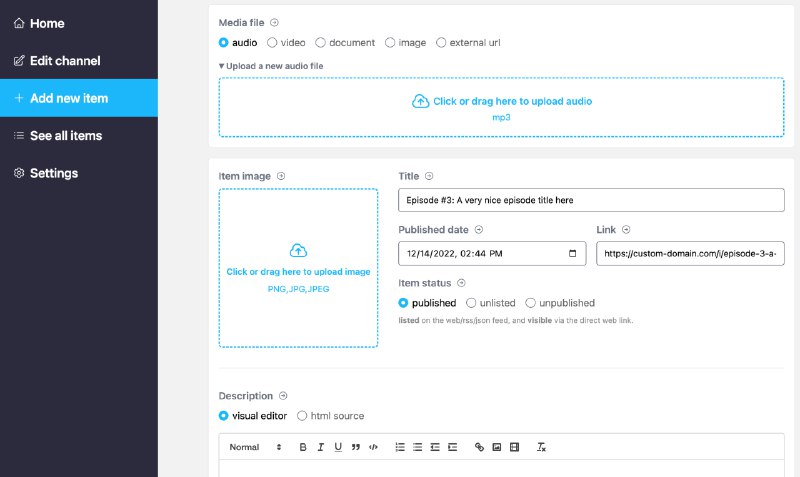This screenshot has height=477, width=800.
Task: Open help icon next to Link
Action: [626, 230]
